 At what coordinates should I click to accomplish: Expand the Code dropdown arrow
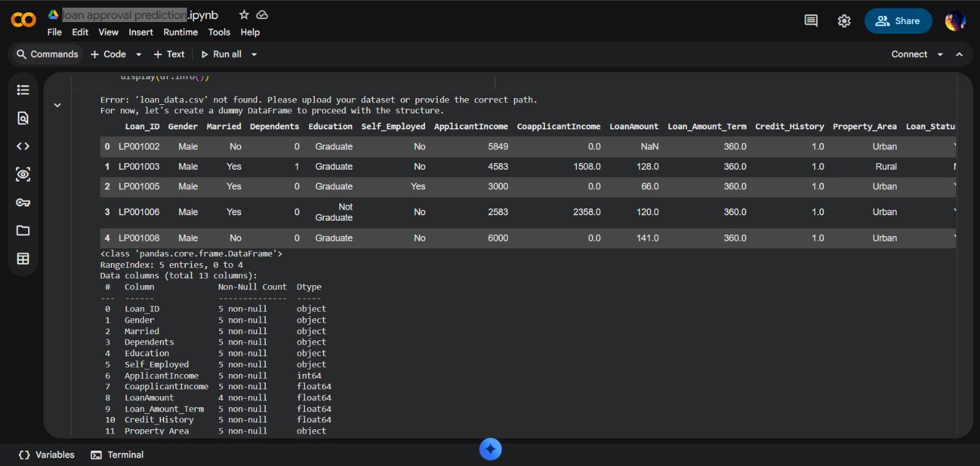pos(139,55)
